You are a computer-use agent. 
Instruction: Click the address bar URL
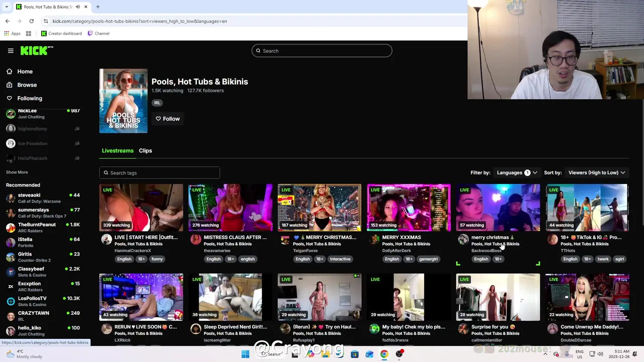[x=139, y=21]
